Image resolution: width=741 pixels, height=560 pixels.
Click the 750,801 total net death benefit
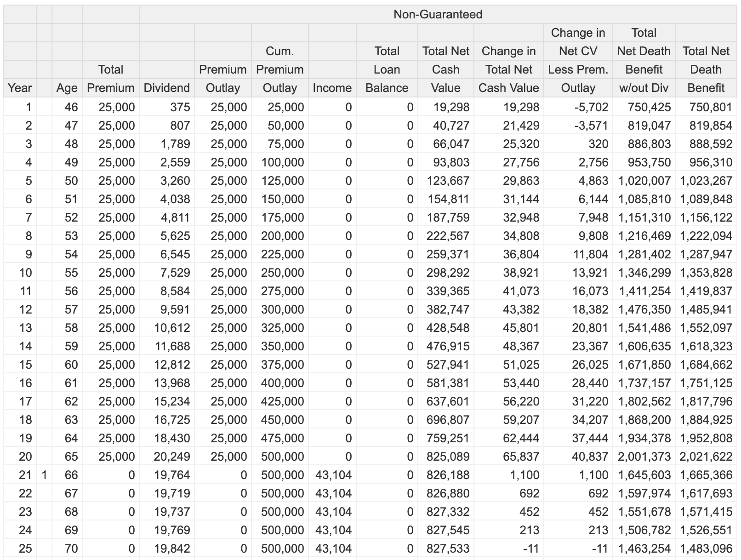pos(706,107)
